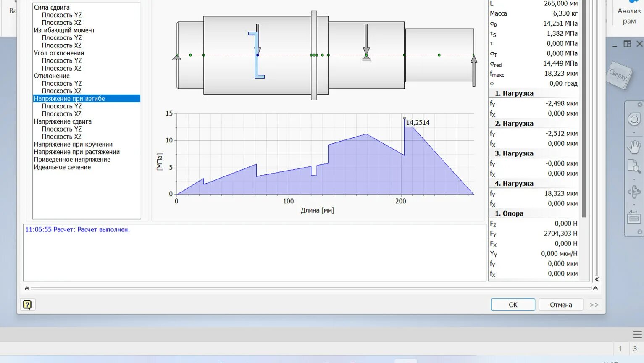Select Отклонение graph

tap(52, 76)
